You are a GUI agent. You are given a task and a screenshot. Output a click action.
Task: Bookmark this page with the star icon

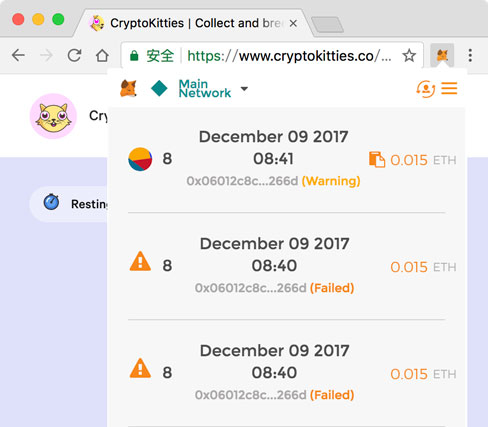(409, 56)
